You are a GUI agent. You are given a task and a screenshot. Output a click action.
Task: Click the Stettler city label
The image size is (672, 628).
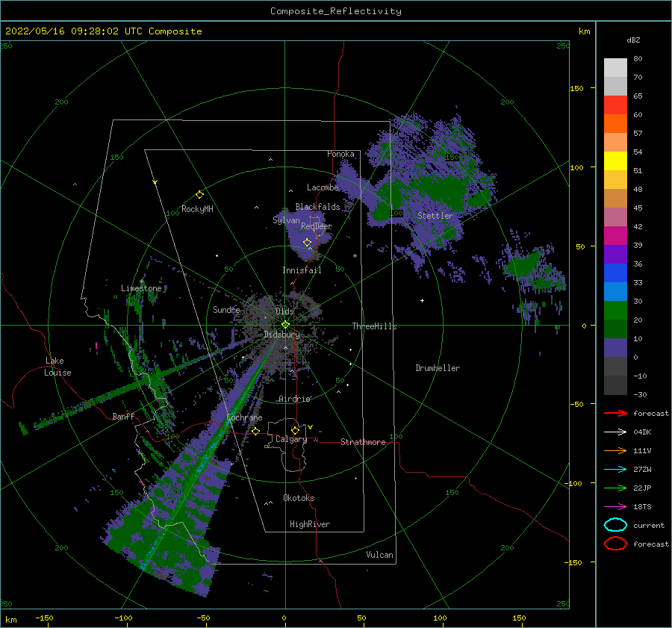click(435, 216)
